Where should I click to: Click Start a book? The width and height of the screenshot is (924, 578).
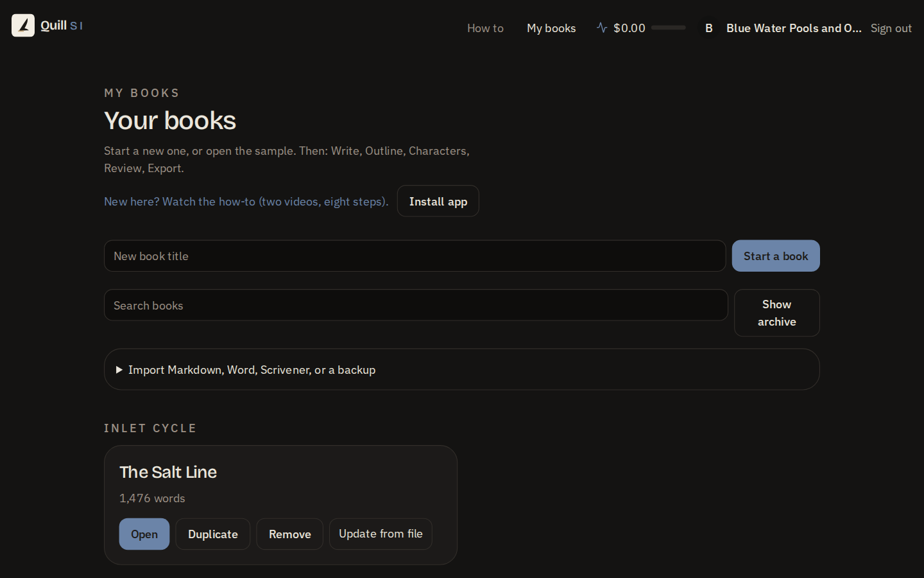click(x=776, y=256)
